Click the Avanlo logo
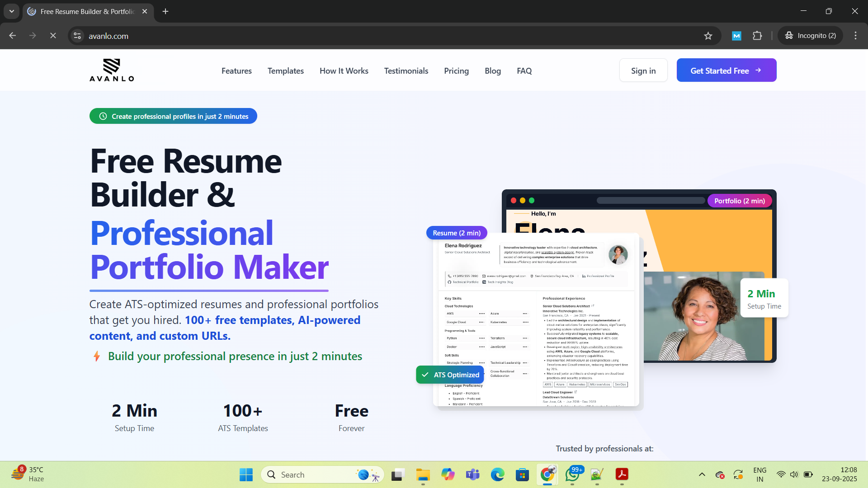 112,70
